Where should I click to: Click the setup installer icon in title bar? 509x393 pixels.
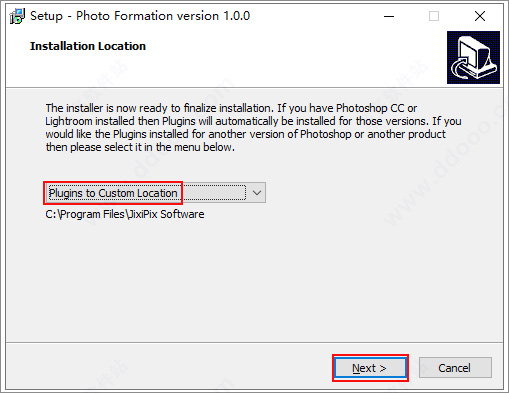point(17,16)
